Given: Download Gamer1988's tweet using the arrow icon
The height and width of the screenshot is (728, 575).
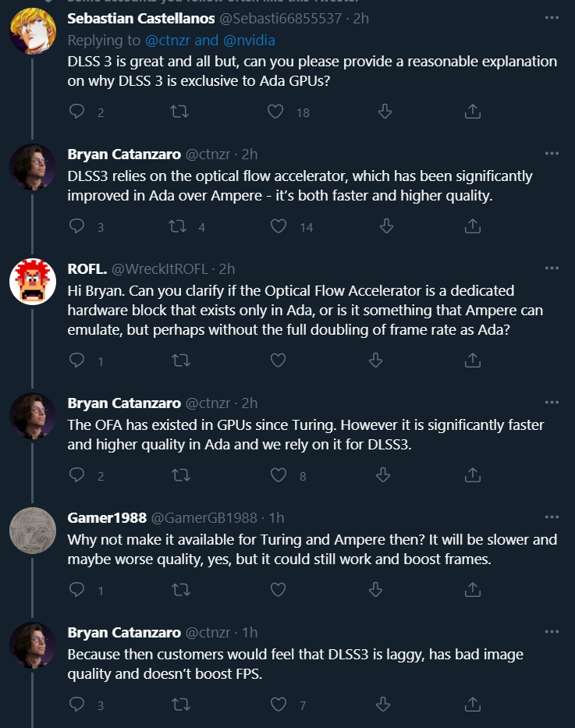Looking at the screenshot, I should tap(375, 589).
